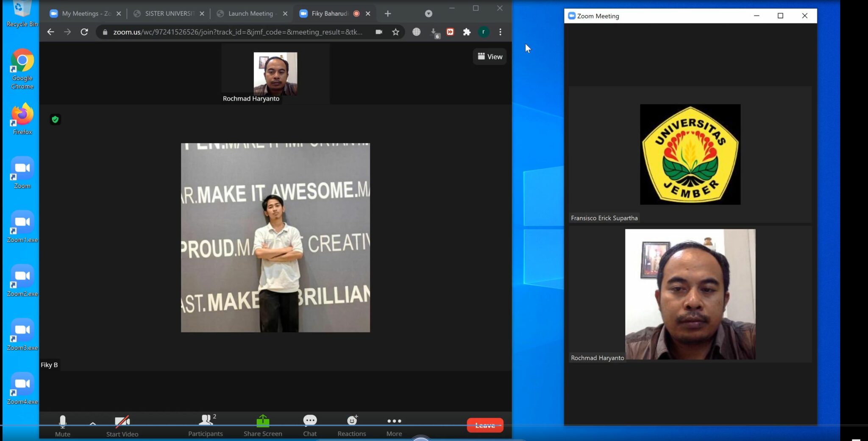Expand audio options arrow next to Mute
The image size is (868, 441).
(93, 423)
